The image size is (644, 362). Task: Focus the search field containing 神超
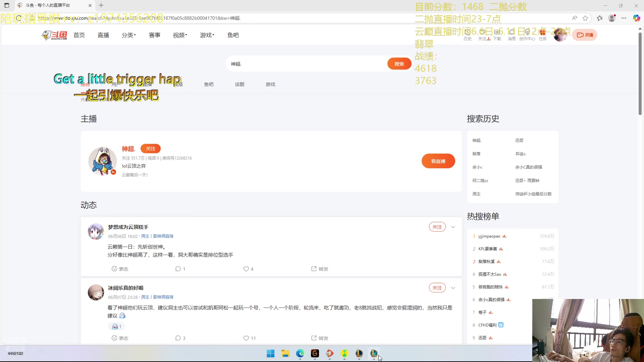pyautogui.click(x=307, y=64)
